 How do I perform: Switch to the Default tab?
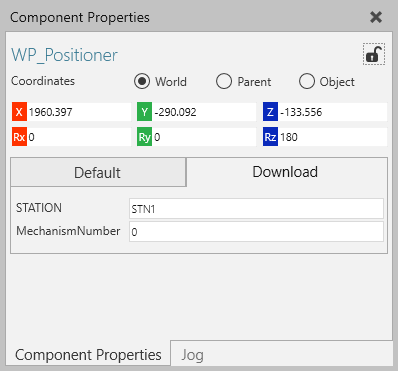click(x=98, y=172)
